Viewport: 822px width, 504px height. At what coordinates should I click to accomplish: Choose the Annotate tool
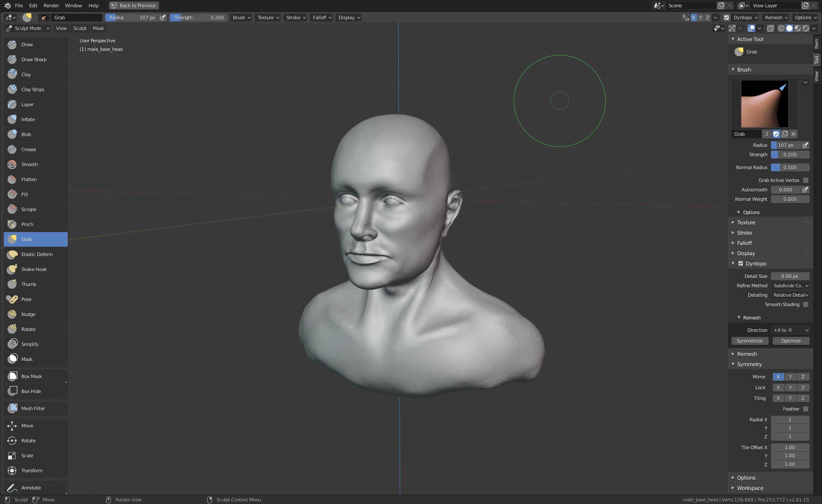pos(31,488)
